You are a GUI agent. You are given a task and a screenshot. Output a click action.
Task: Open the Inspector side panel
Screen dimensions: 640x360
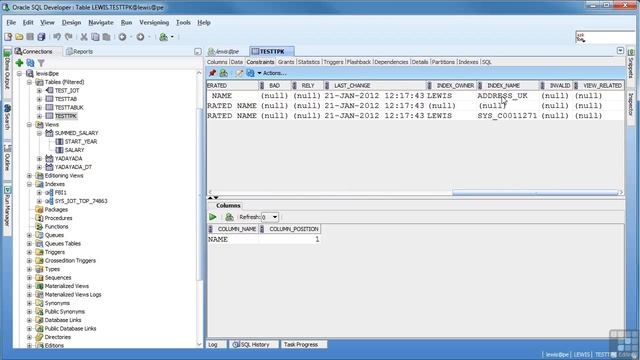point(631,104)
